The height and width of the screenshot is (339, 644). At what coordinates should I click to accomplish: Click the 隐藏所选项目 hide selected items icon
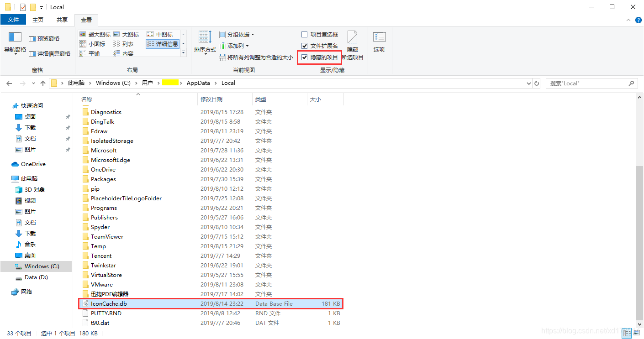pyautogui.click(x=352, y=43)
